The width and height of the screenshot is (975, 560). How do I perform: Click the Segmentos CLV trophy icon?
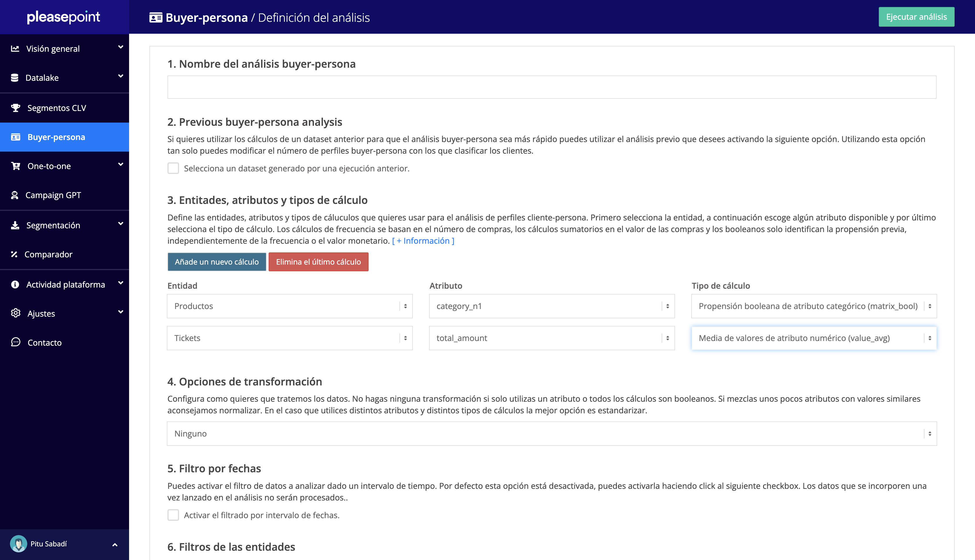coord(15,108)
